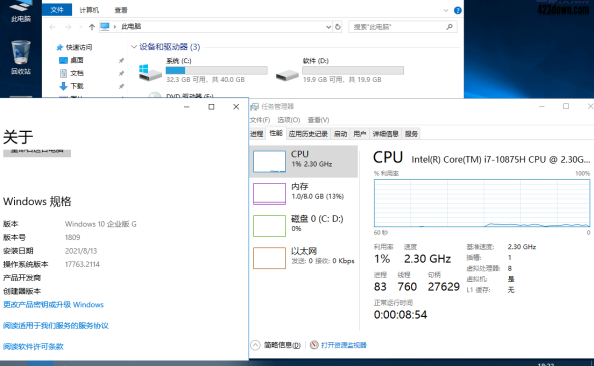Click the "27629" handles count
Image resolution: width=594 pixels, height=366 pixels.
[444, 287]
